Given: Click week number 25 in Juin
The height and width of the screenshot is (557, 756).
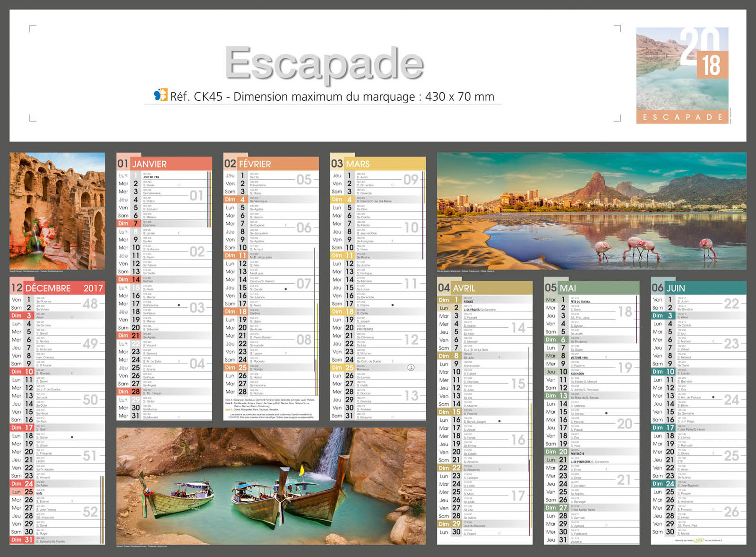Looking at the screenshot, I should (x=731, y=456).
